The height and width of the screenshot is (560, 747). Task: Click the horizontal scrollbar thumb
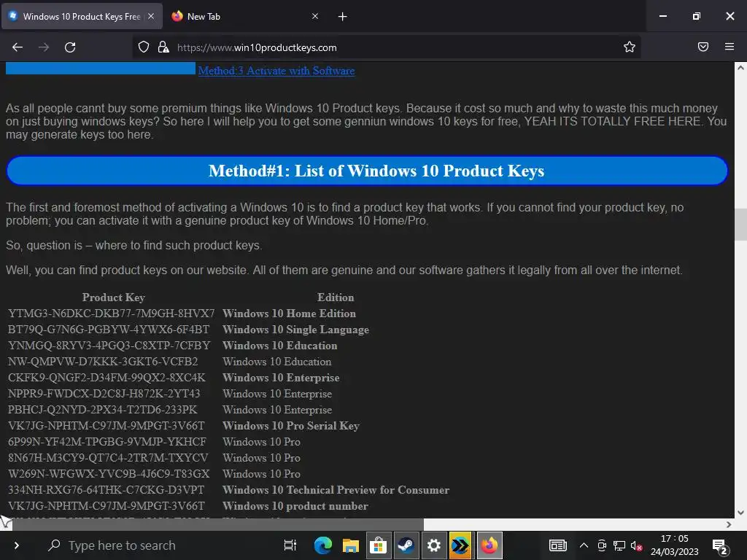[217, 524]
